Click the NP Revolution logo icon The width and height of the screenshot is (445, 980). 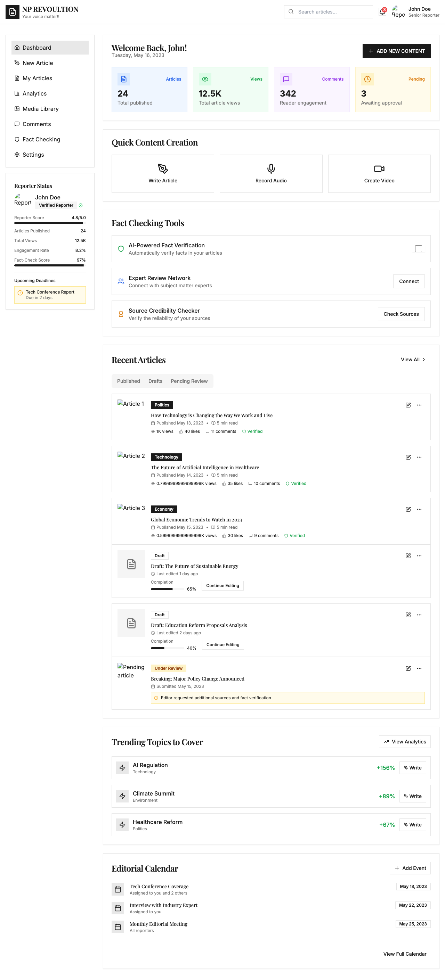[x=12, y=12]
